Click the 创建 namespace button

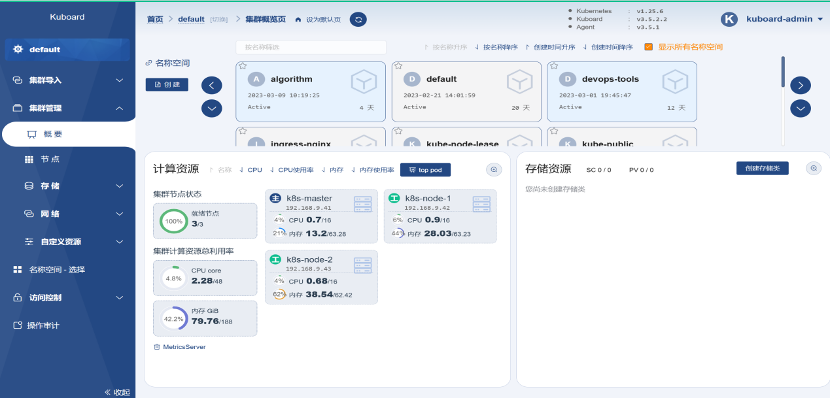click(x=167, y=85)
